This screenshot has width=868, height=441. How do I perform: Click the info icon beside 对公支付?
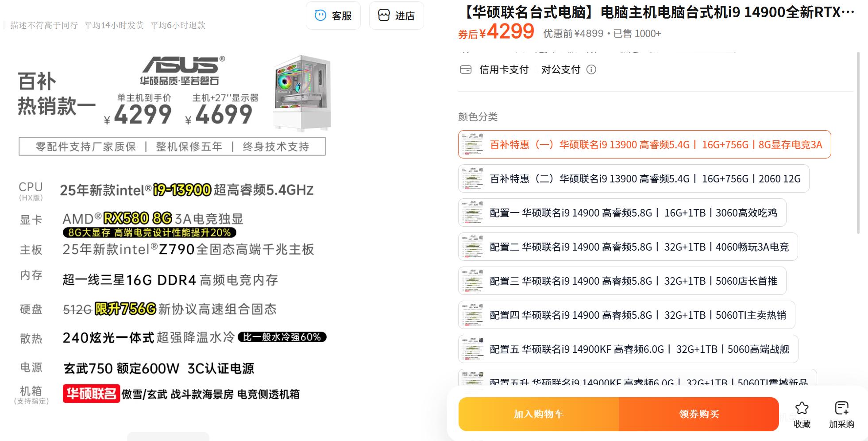pos(591,70)
